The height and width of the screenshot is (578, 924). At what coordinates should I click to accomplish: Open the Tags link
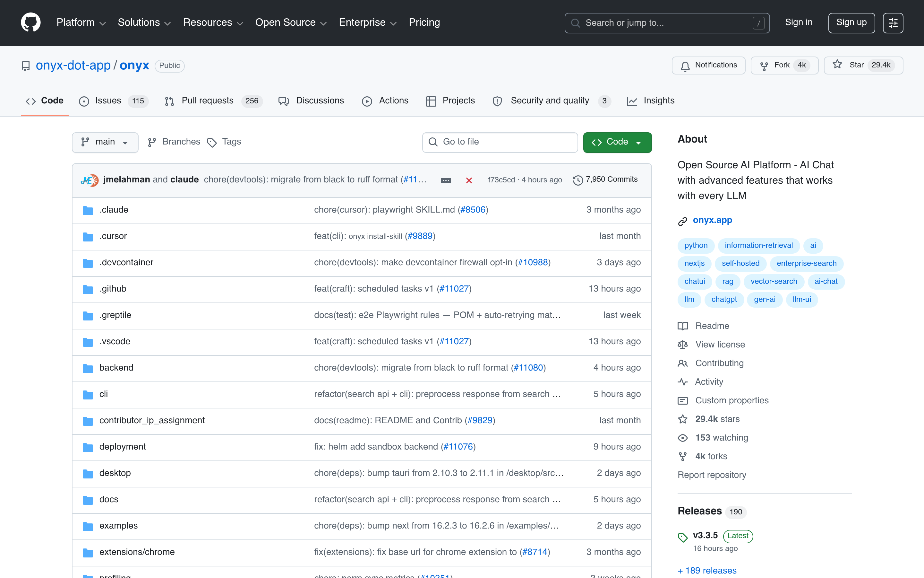click(224, 142)
